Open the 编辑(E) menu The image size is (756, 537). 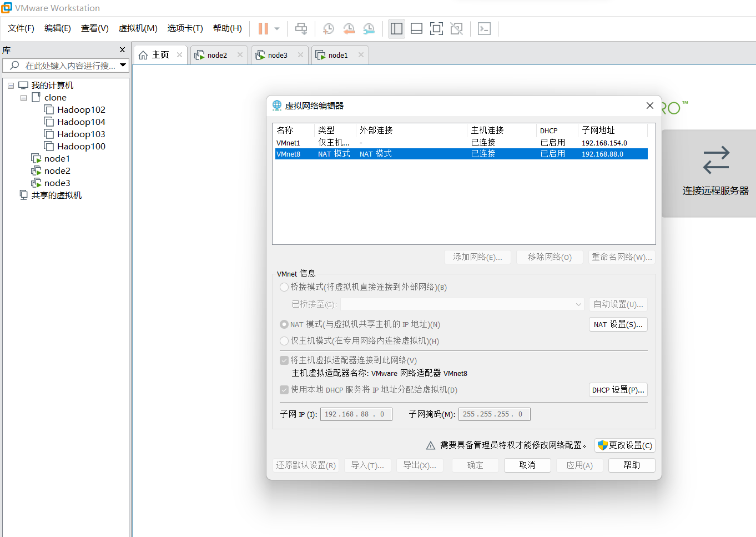pyautogui.click(x=58, y=28)
